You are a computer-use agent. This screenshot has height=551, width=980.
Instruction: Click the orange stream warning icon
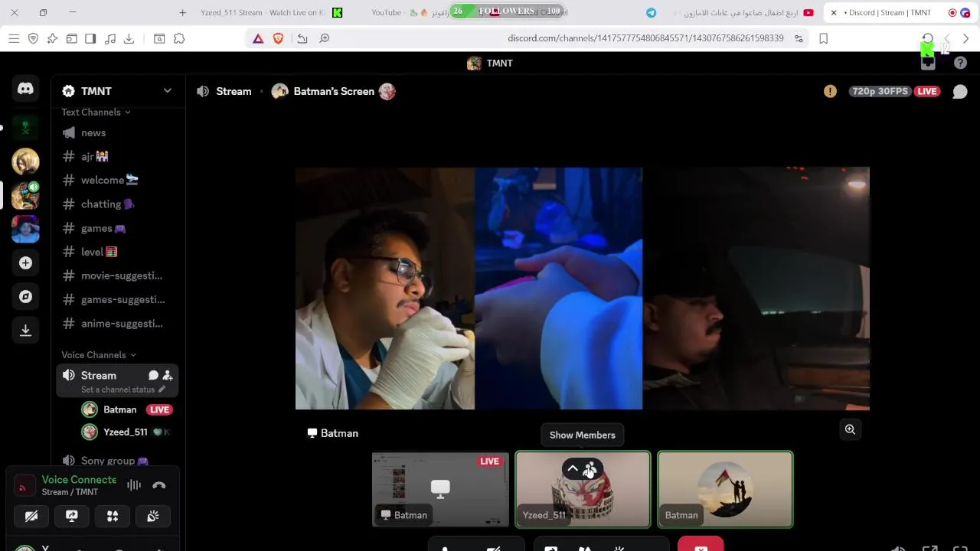pyautogui.click(x=830, y=91)
